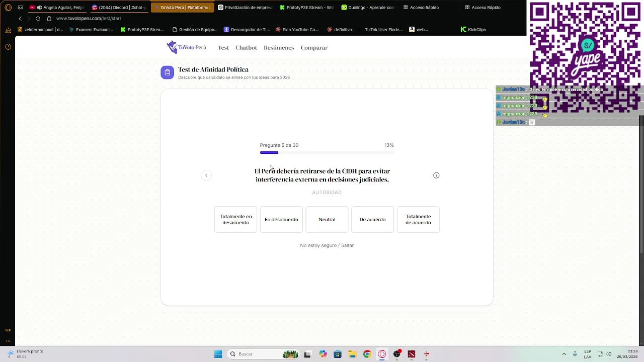Switch to PrototyP3E Stream tab
This screenshot has height=362, width=644.
pos(307,8)
